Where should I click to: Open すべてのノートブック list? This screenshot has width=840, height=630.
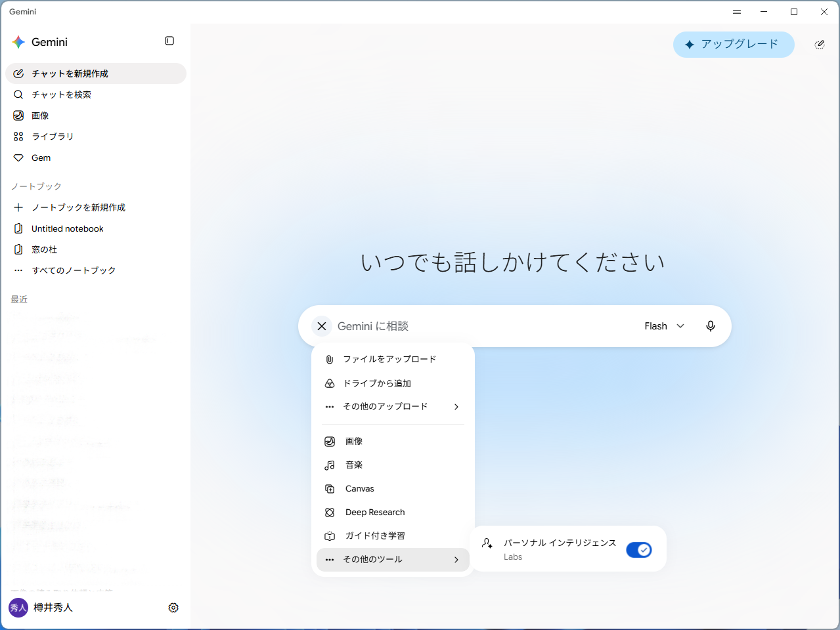pos(96,270)
